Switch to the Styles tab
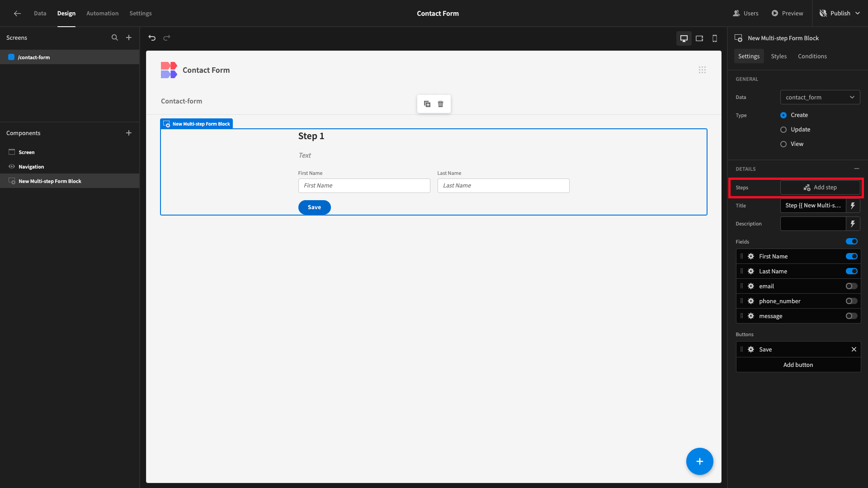868x488 pixels. tap(778, 56)
